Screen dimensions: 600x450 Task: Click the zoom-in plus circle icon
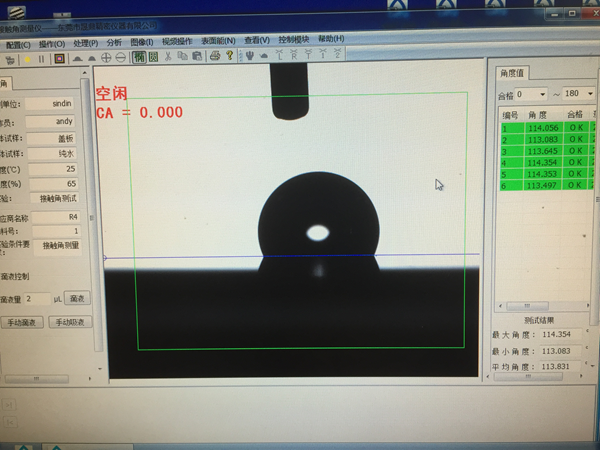[106, 58]
